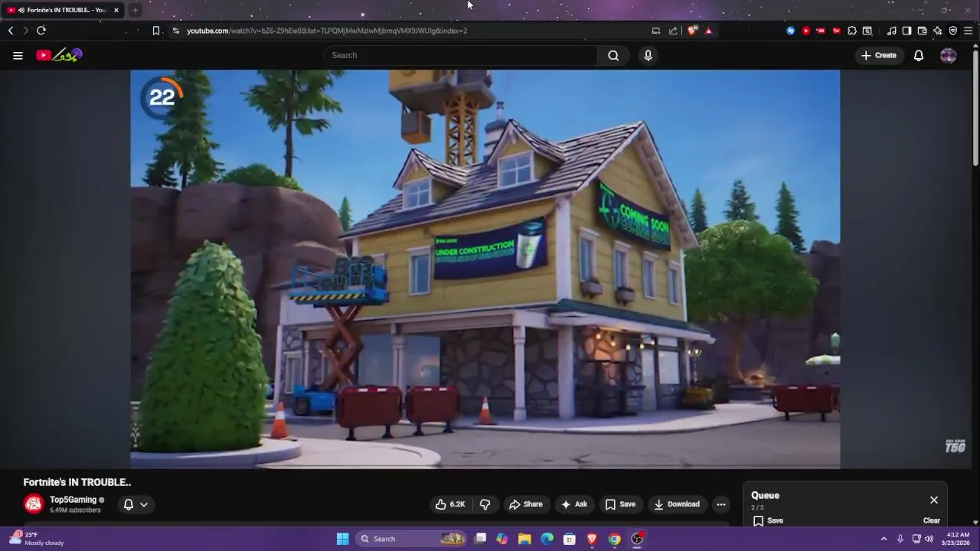The height and width of the screenshot is (551, 980).
Task: Open the Top5Gaming channel name link
Action: coord(73,500)
